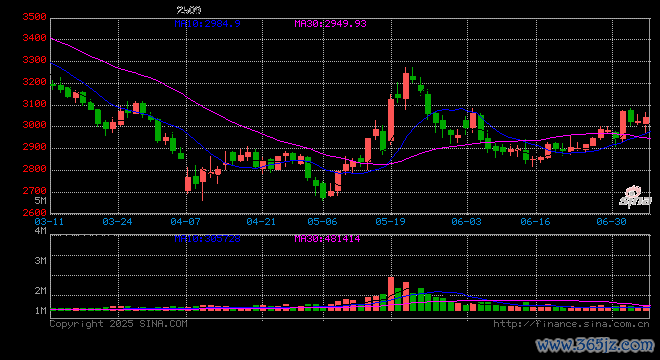Select the 06-16 date label
This screenshot has width=660, height=360.
(x=535, y=221)
